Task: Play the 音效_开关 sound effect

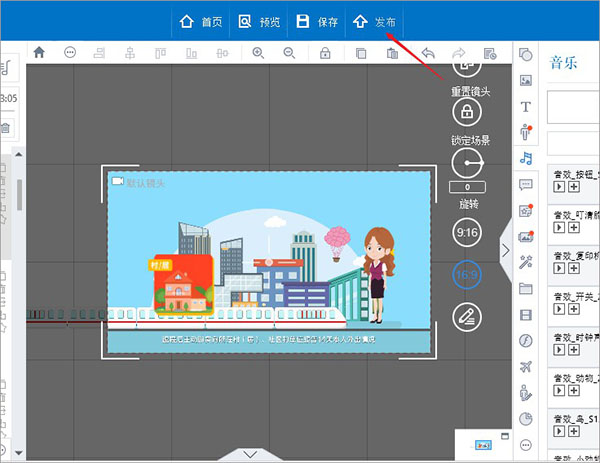Action: click(559, 309)
